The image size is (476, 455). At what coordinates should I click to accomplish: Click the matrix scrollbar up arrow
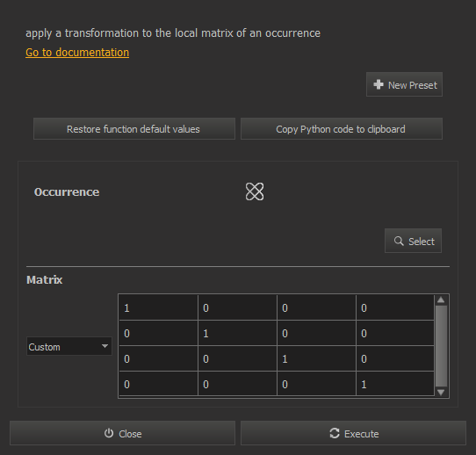click(x=441, y=300)
